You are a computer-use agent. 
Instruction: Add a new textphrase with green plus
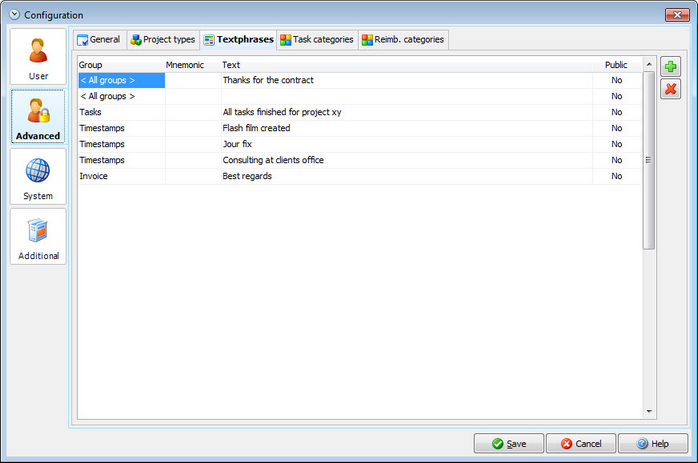670,67
